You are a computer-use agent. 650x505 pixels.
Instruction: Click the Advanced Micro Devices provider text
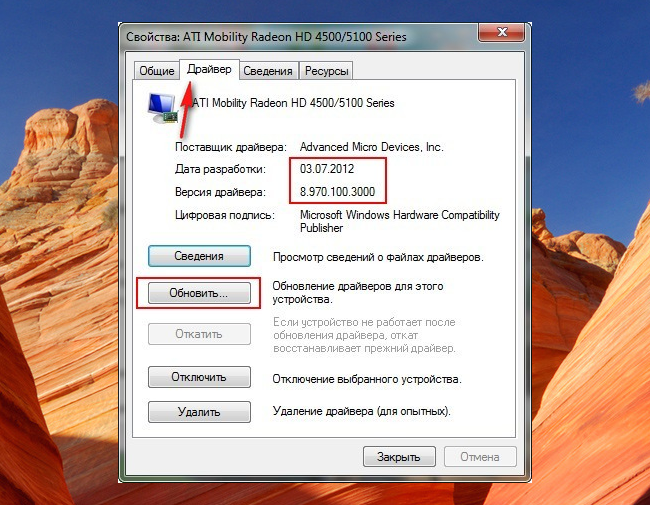pyautogui.click(x=372, y=147)
